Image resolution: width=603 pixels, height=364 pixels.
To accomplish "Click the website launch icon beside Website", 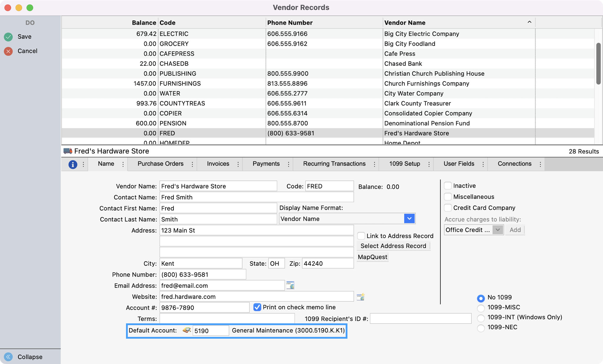I will point(361,297).
